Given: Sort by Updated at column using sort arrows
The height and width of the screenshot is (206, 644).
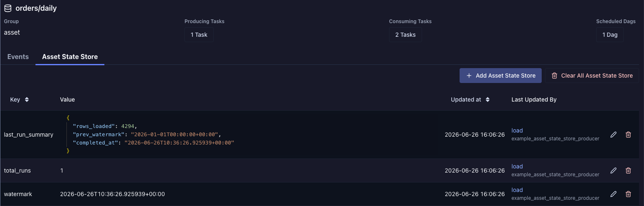Looking at the screenshot, I should point(488,99).
